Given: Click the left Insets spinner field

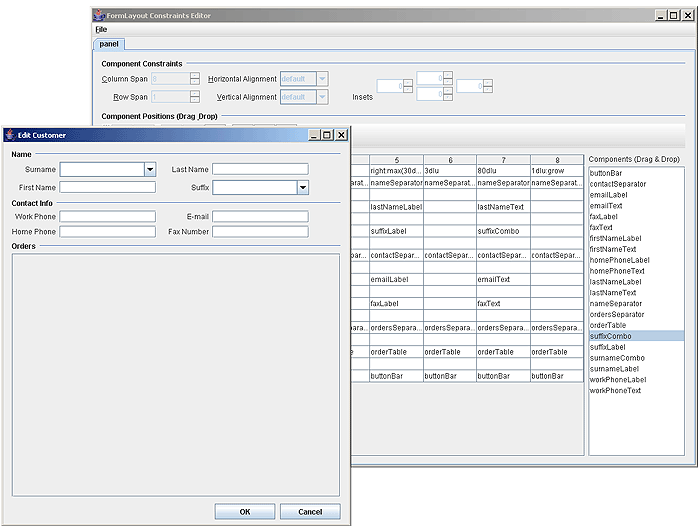Looking at the screenshot, I should [390, 86].
